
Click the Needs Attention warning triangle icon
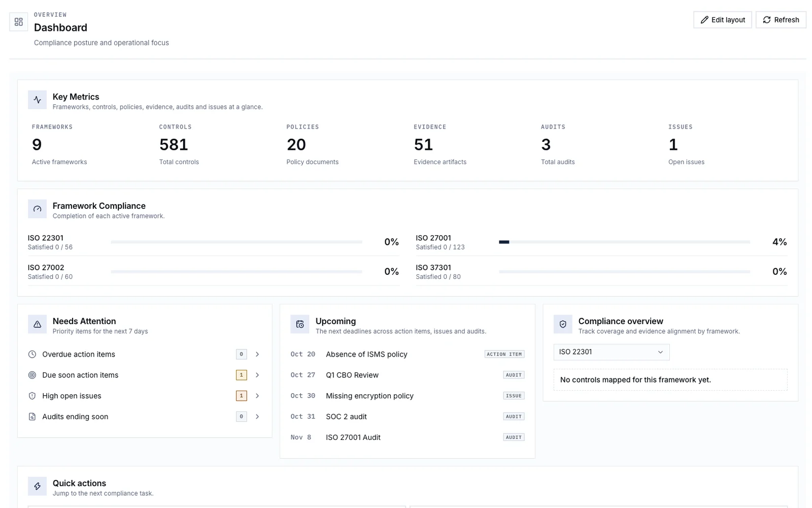37,324
